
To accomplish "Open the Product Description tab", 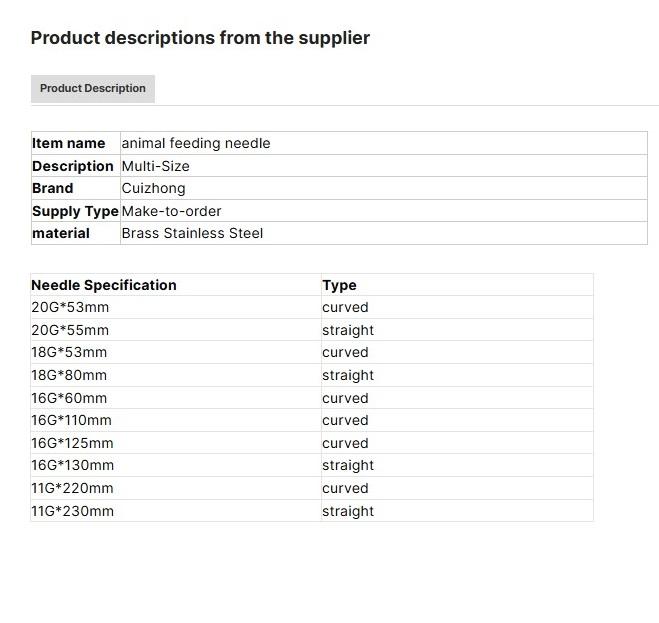I will pos(93,88).
